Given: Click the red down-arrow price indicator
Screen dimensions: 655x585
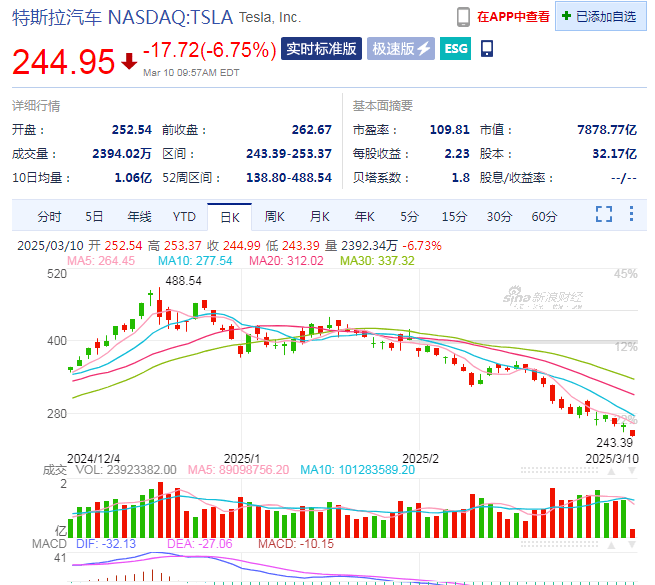Looking at the screenshot, I should 129,61.
